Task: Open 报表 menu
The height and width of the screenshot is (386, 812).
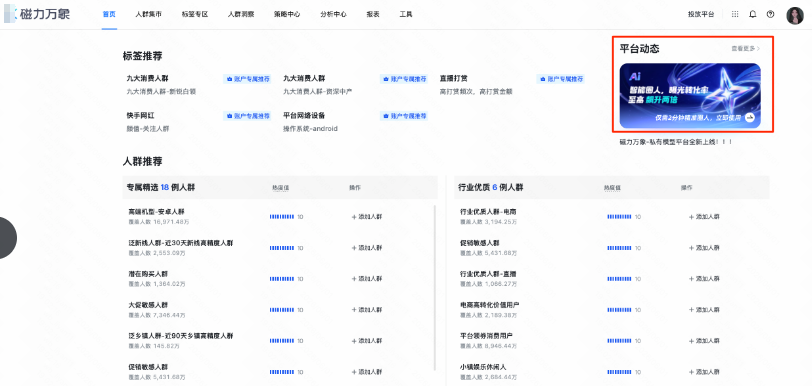Action: [x=373, y=15]
